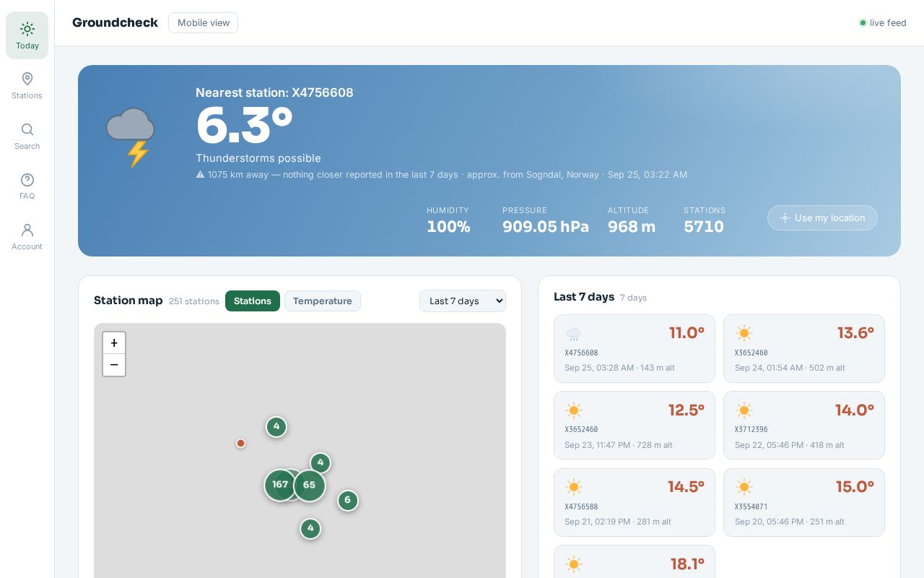Click the 100% humidity value
The image size is (924, 578).
(448, 227)
